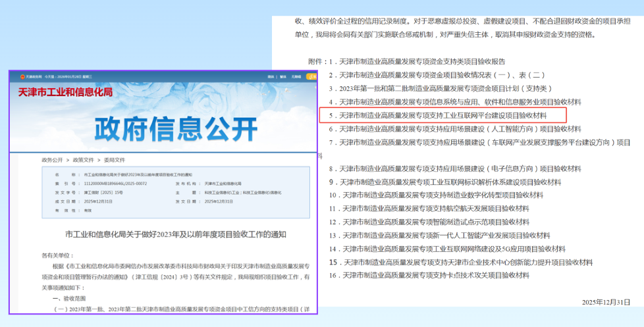Switch page to 简体 (Simplified Chinese)

point(271,78)
